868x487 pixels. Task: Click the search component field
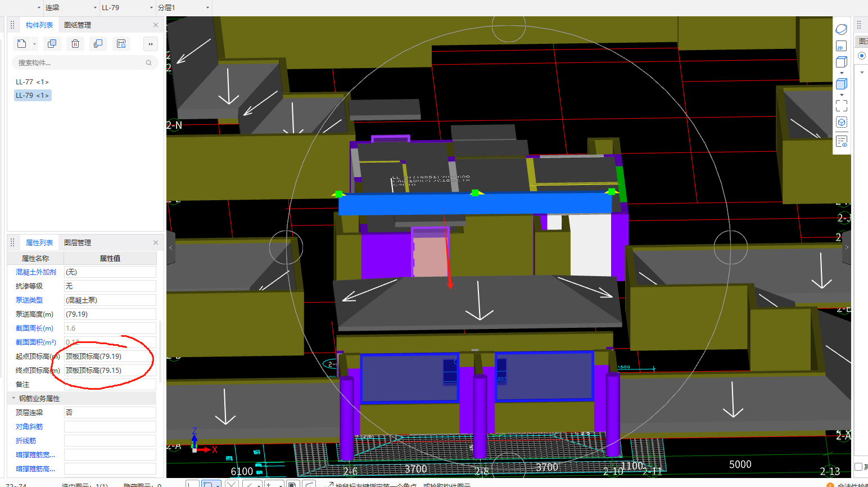pos(84,63)
